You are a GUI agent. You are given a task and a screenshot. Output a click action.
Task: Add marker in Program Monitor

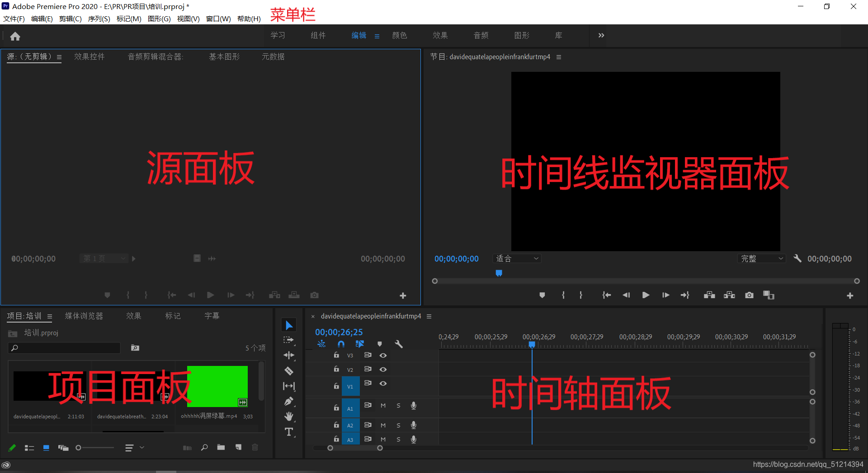(542, 295)
